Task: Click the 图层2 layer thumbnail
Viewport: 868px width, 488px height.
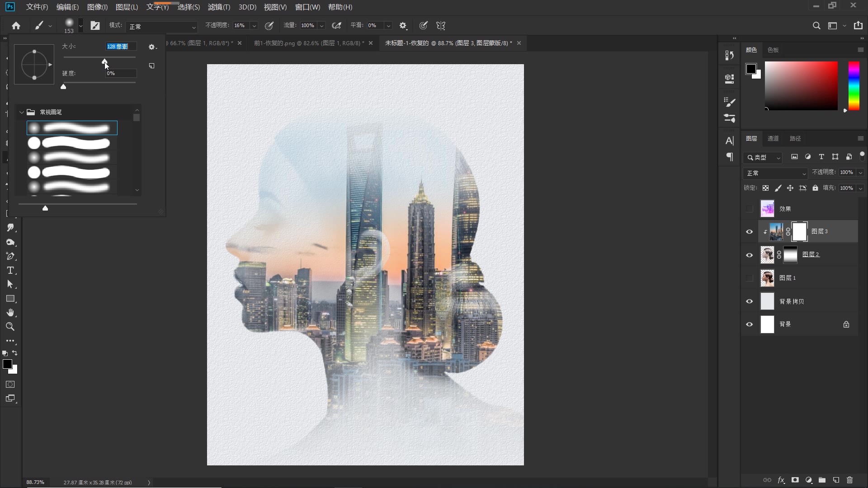Action: (767, 254)
